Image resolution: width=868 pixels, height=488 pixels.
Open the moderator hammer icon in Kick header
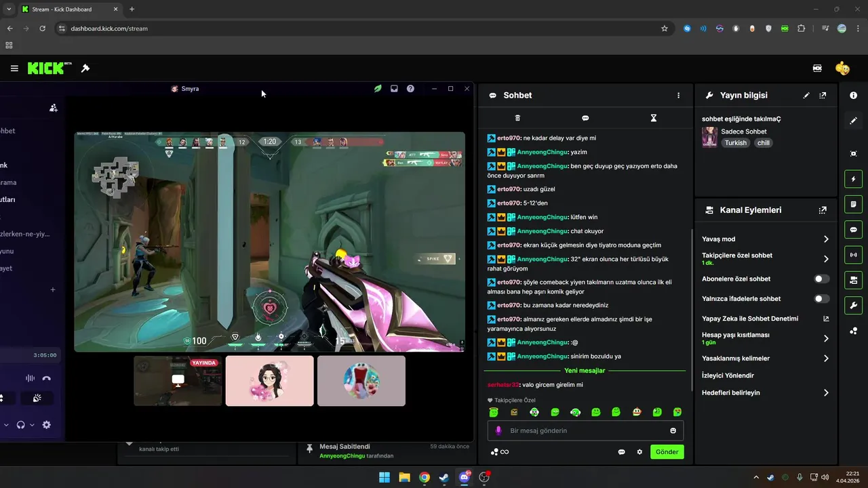pyautogui.click(x=85, y=68)
